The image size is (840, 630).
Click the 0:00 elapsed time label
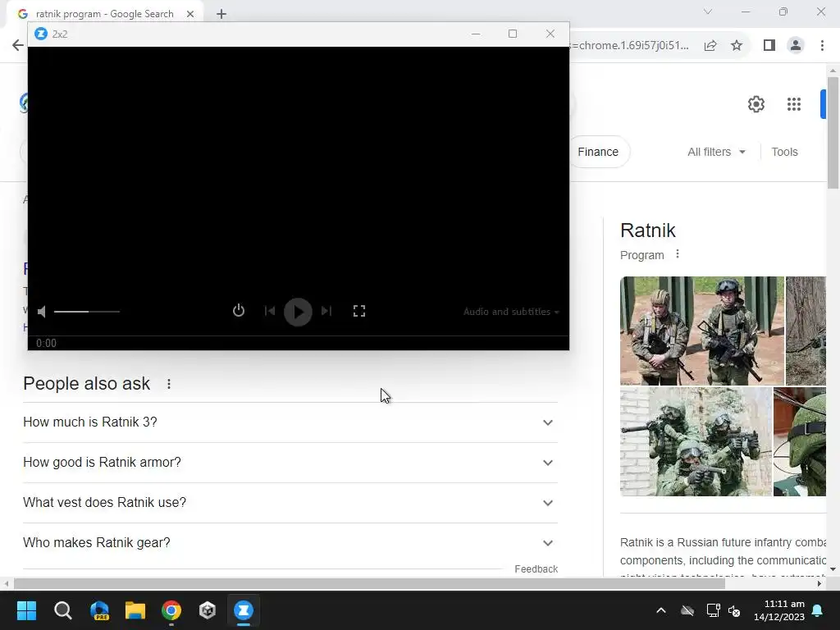46,343
